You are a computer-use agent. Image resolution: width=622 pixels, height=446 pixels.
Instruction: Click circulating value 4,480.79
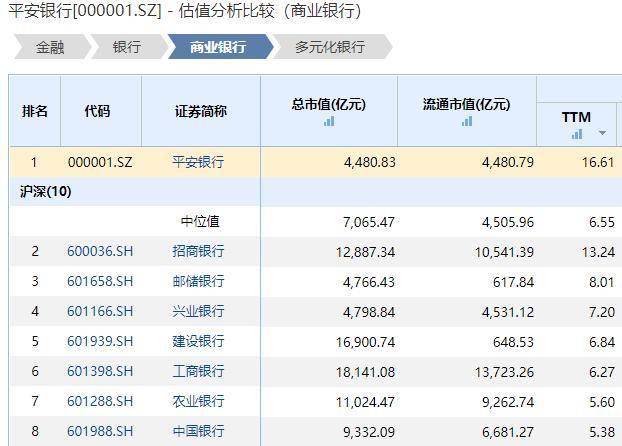click(508, 162)
